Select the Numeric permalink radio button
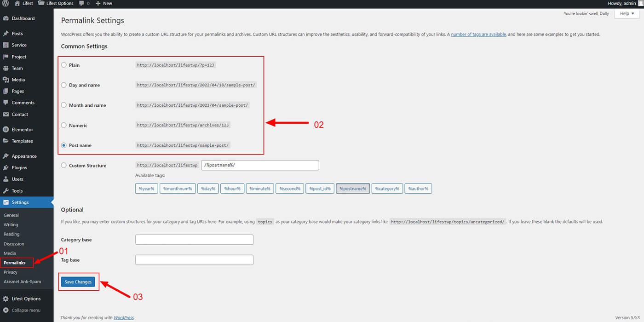644x322 pixels. pos(64,125)
